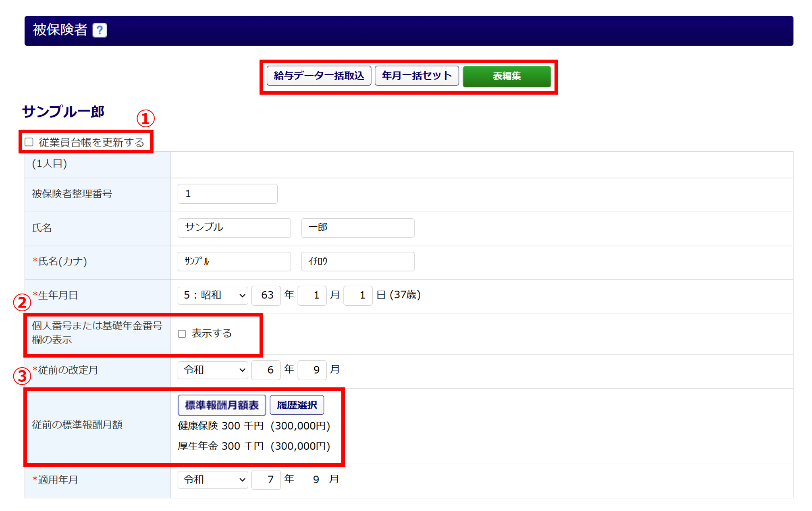Click the 適用年月 year field showing 7
This screenshot has width=812, height=511.
[x=266, y=480]
